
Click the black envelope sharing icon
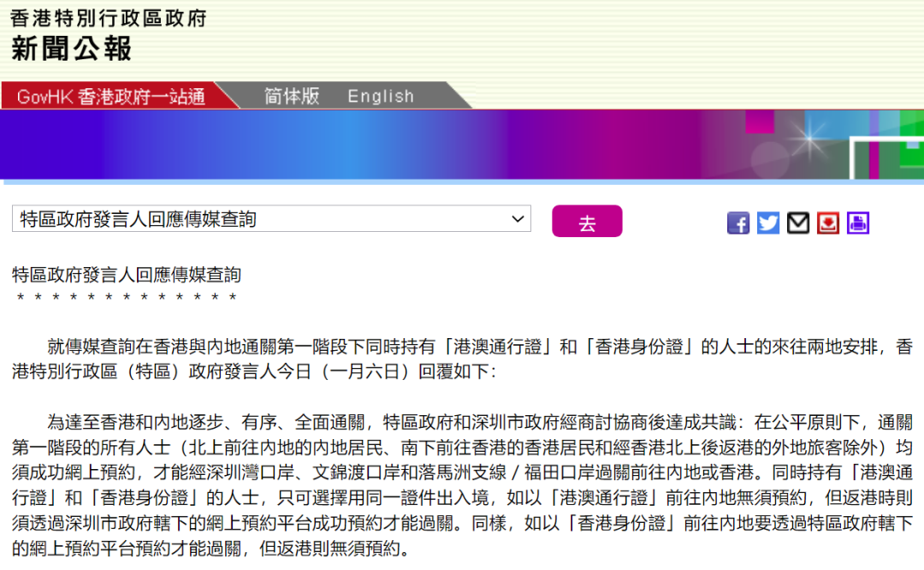click(x=798, y=223)
